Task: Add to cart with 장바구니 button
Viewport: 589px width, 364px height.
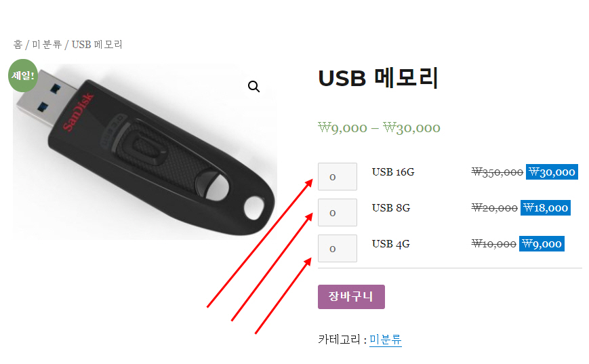Action: (x=351, y=297)
